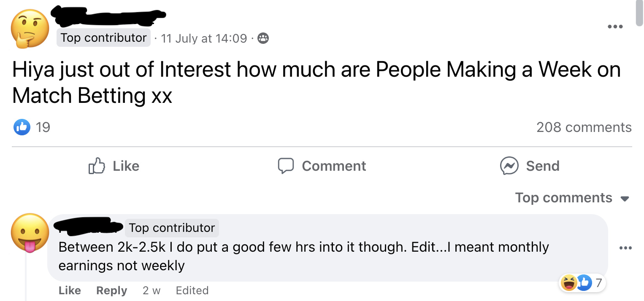The height and width of the screenshot is (301, 644).
Task: View the comment's reactions showing 7
Action: tap(582, 283)
